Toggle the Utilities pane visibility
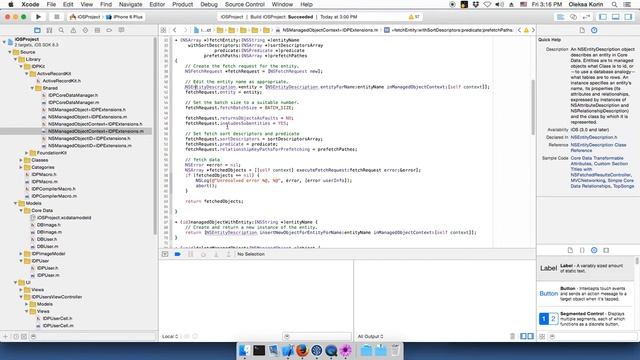Image resolution: width=640 pixels, height=360 pixels. 628,17
